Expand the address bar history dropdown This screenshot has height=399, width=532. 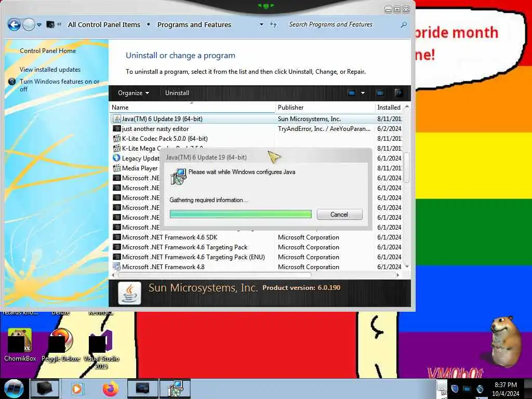click(x=261, y=24)
